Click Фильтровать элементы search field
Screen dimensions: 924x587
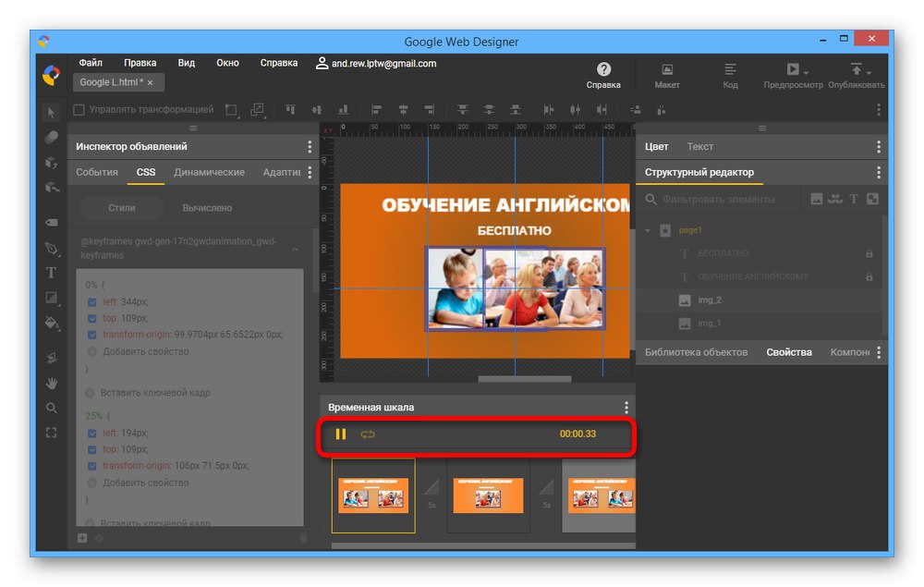(x=719, y=199)
